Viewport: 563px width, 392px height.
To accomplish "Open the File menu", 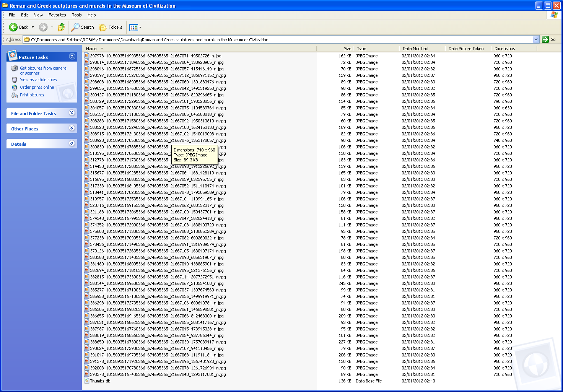I will 12,15.
